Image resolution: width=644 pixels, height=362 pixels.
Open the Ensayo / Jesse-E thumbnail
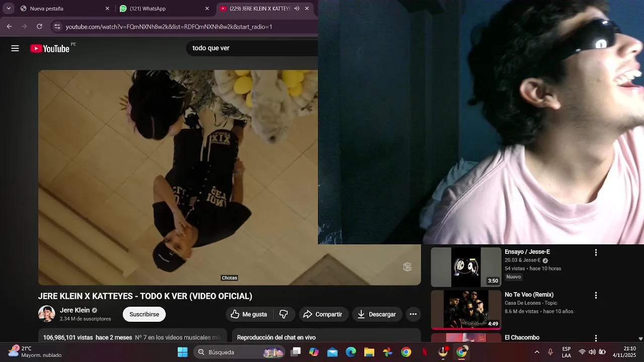[x=466, y=267]
